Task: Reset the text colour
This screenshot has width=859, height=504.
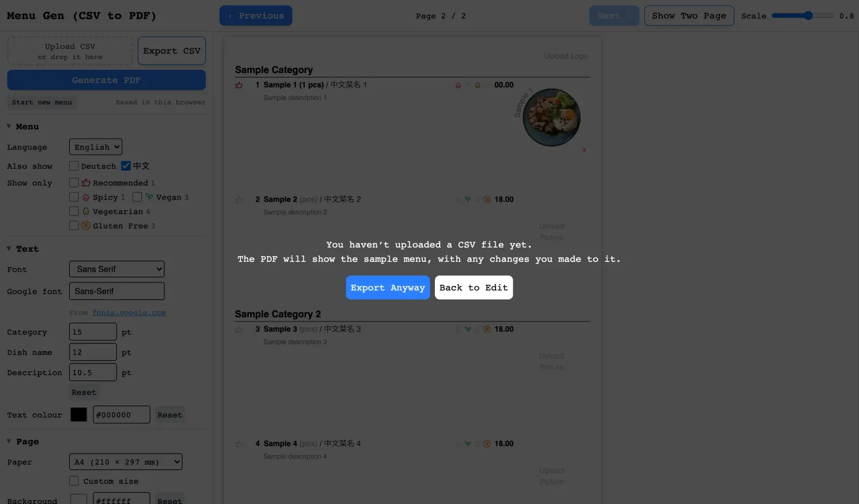Action: [170, 415]
